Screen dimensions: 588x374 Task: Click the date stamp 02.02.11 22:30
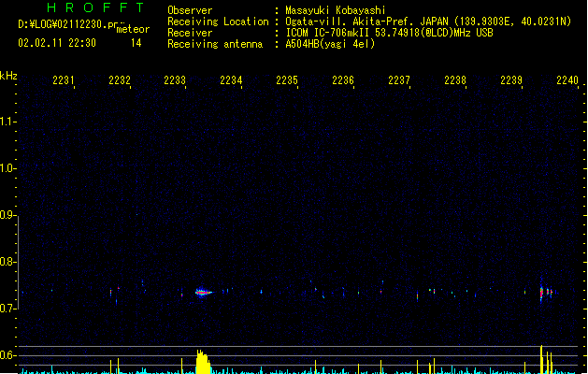tap(57, 43)
